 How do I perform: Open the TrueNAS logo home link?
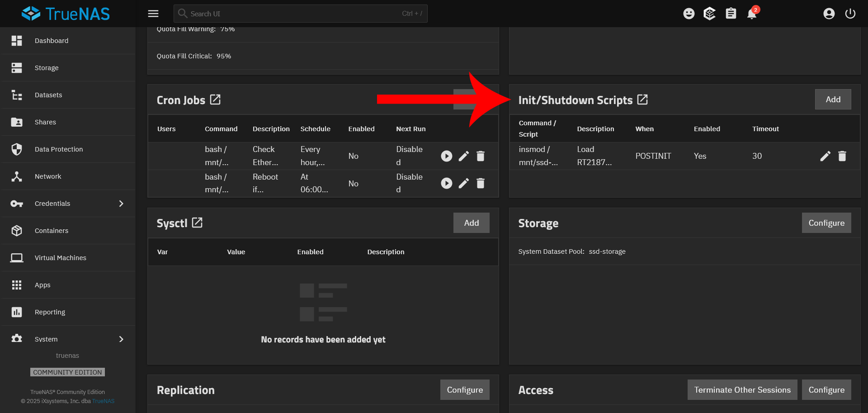(x=66, y=14)
